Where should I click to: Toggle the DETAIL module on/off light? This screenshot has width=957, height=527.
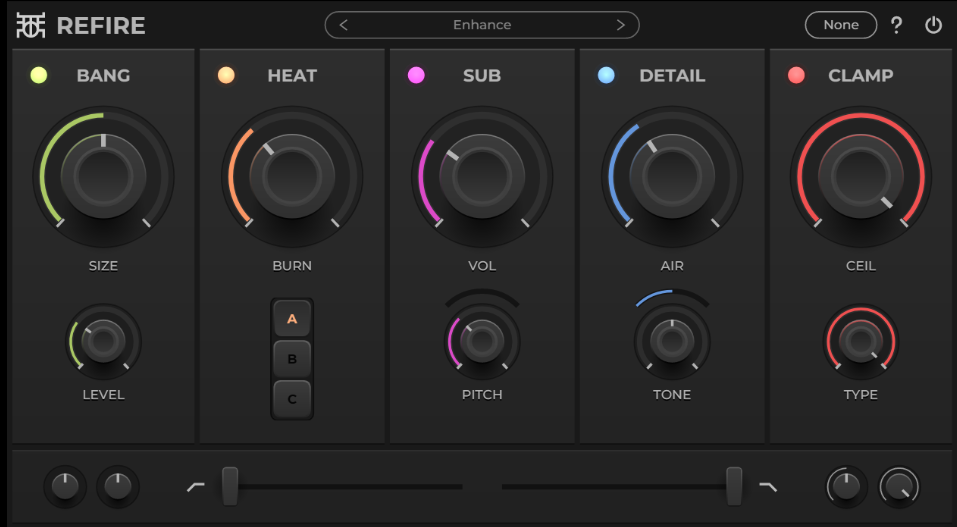(606, 75)
